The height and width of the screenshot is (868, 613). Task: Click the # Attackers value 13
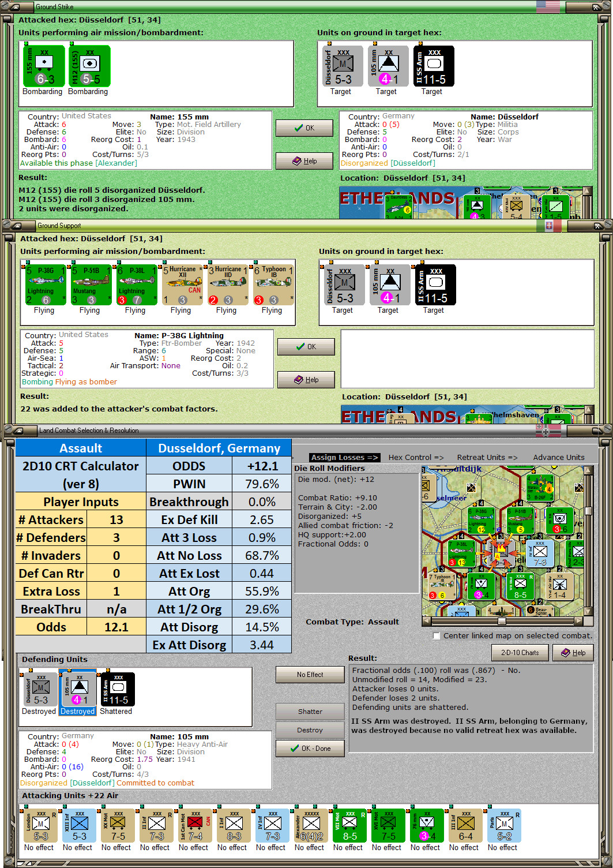tap(116, 519)
